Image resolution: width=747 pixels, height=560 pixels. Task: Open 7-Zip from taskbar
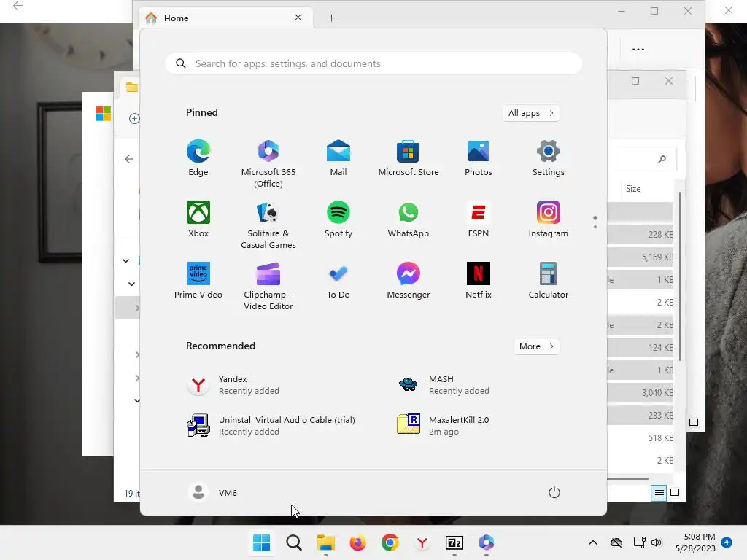click(454, 542)
